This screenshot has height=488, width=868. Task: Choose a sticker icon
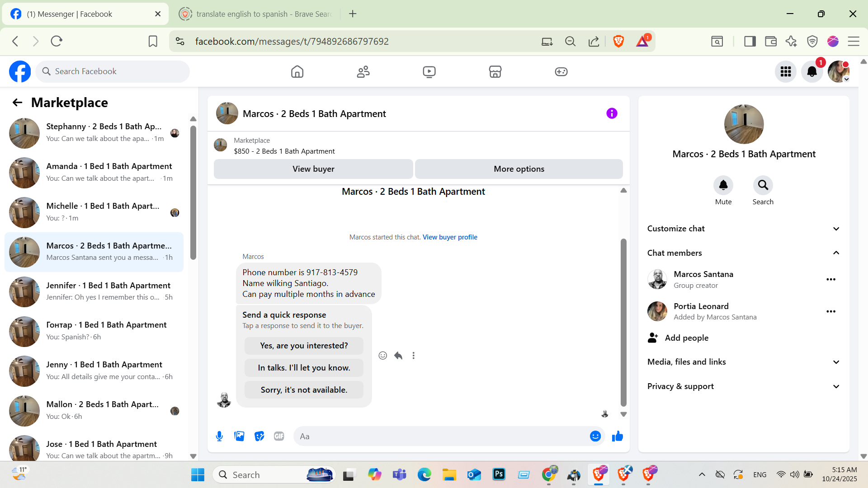[259, 436]
